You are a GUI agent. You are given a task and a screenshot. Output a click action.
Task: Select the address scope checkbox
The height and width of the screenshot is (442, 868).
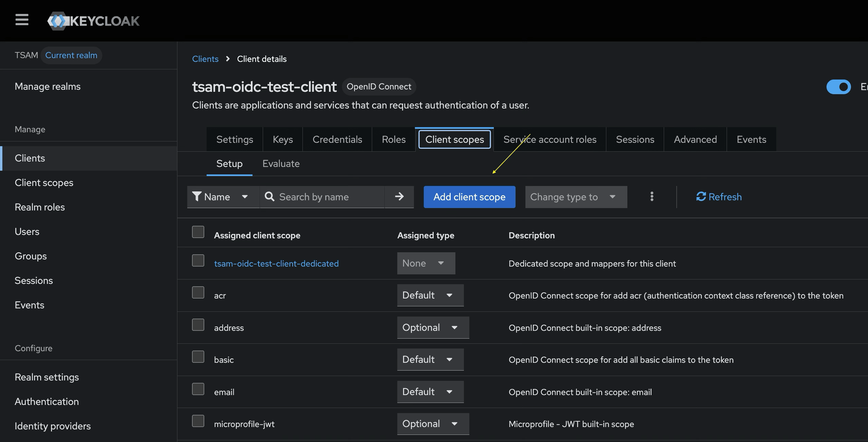[x=198, y=325]
